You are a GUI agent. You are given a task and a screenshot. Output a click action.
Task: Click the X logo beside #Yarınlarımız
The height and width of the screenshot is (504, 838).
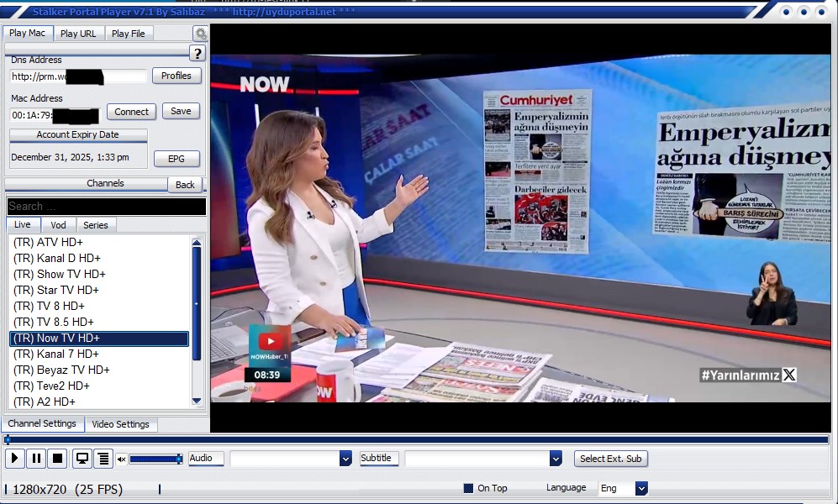click(x=789, y=375)
